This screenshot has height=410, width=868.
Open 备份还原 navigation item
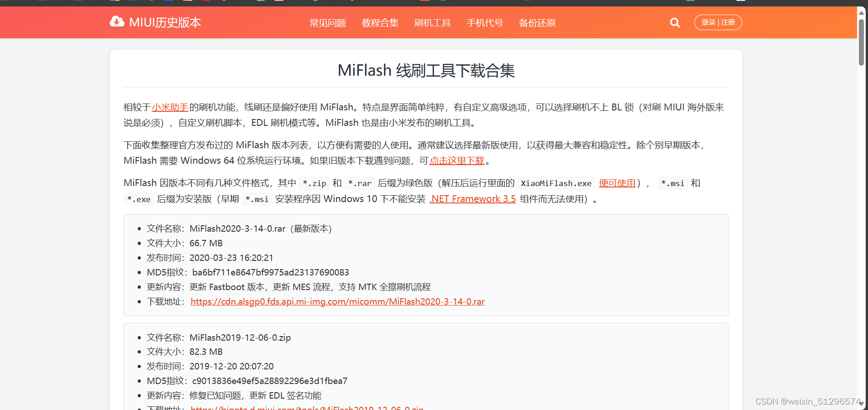537,23
